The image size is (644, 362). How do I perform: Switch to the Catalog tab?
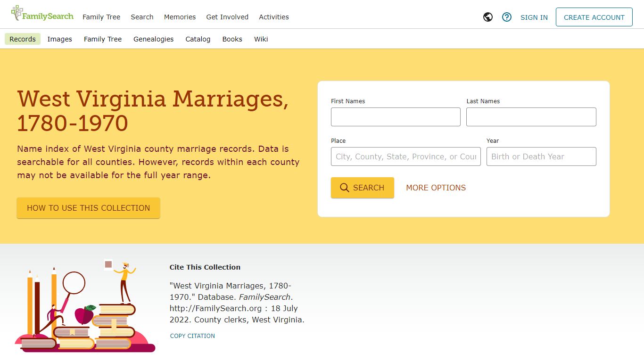pyautogui.click(x=198, y=39)
